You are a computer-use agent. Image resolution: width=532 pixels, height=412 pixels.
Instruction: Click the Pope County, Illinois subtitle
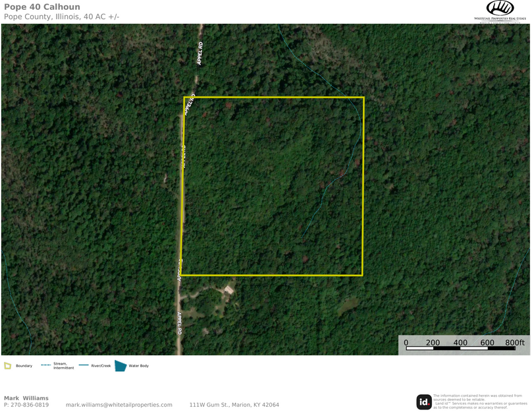tap(62, 16)
